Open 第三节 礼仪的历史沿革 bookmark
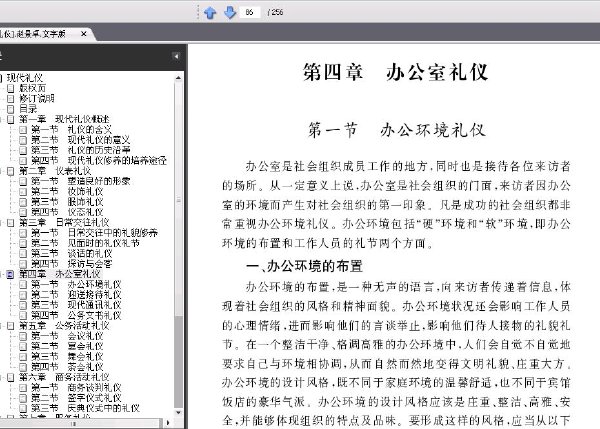Image resolution: width=600 pixels, height=429 pixels. pos(81,150)
